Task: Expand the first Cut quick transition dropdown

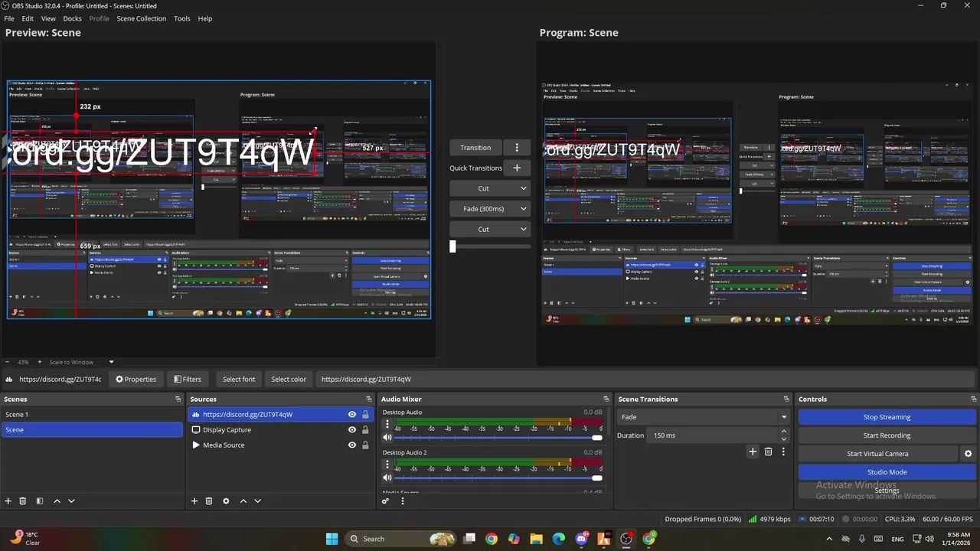Action: [x=524, y=188]
